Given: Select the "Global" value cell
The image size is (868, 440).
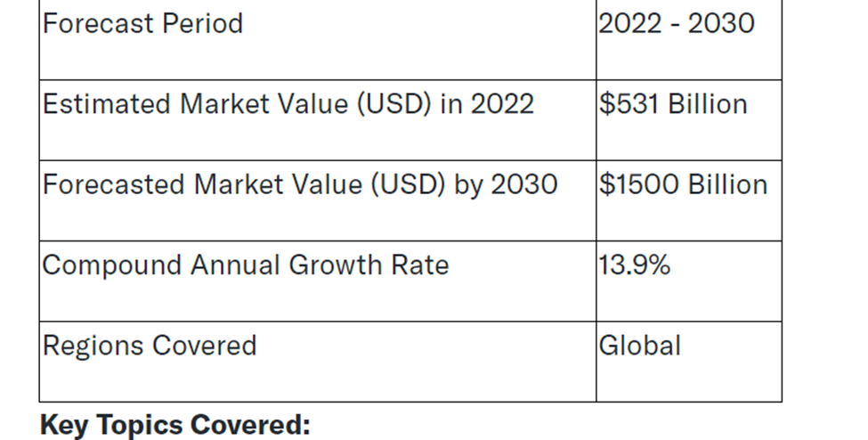Looking at the screenshot, I should tap(640, 346).
